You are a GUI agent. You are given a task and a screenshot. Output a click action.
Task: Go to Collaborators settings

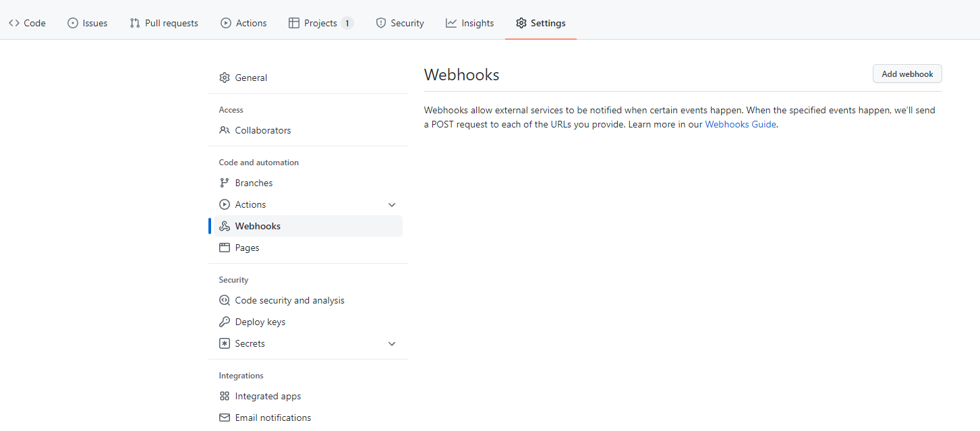coord(308,130)
